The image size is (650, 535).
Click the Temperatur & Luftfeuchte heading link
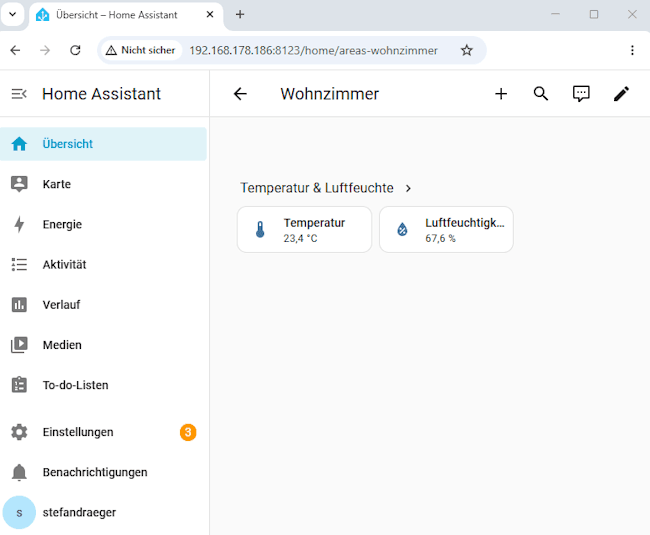[x=317, y=188]
